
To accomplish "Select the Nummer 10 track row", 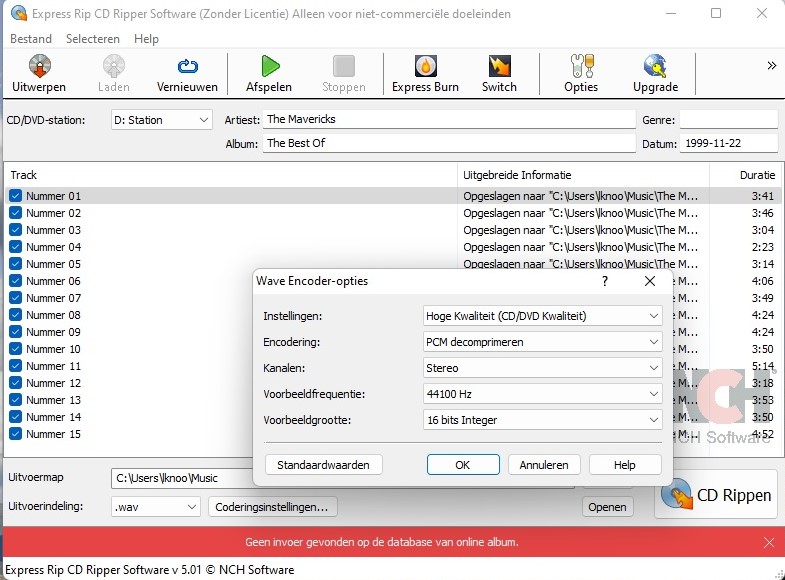I will click(x=130, y=349).
